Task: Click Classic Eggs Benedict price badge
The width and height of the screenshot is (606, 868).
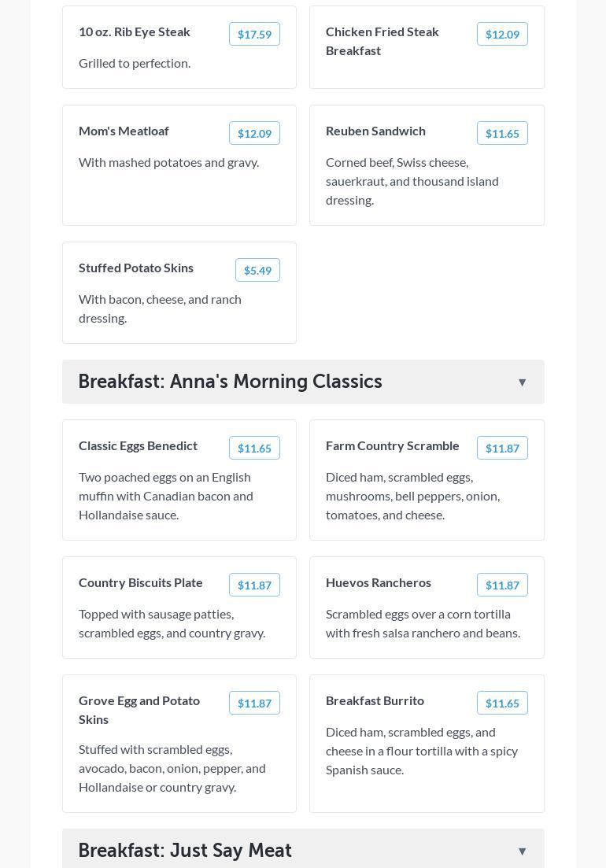Action: click(254, 448)
